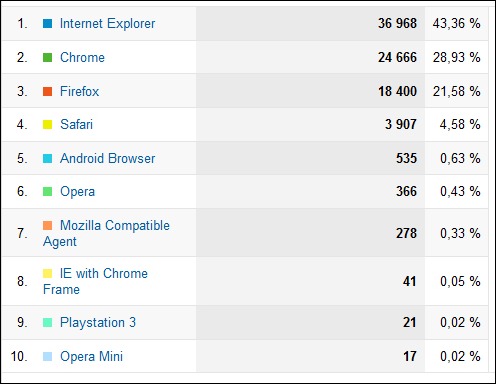Click orange-red swatch next to Firefox
496x384 pixels.
coord(47,91)
